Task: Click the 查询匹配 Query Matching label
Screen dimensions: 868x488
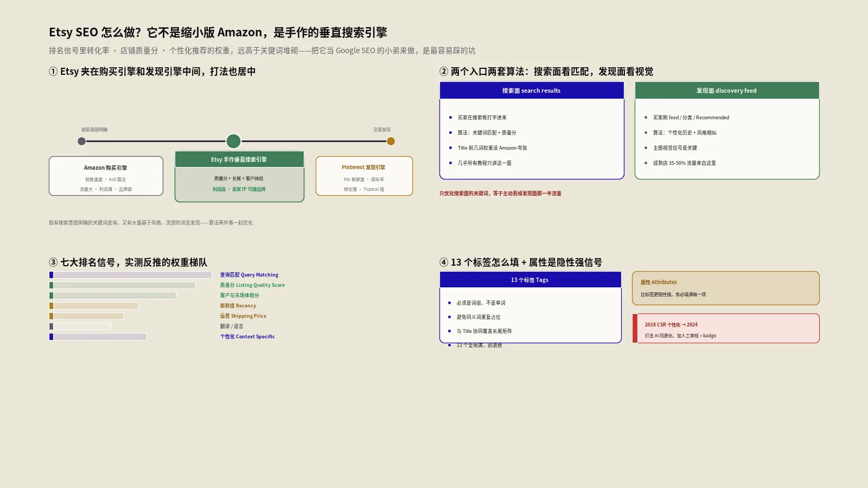Action: (249, 275)
